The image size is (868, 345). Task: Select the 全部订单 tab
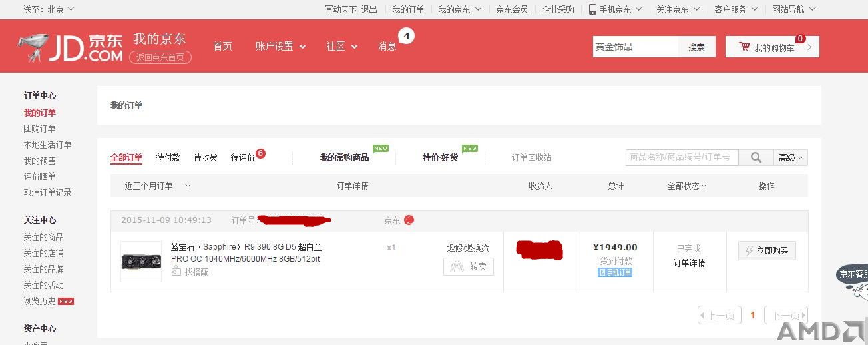(x=126, y=157)
